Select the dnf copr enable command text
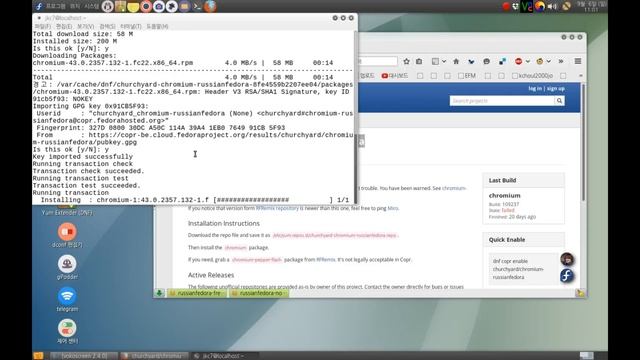This screenshot has height=360, width=640. coord(518,269)
